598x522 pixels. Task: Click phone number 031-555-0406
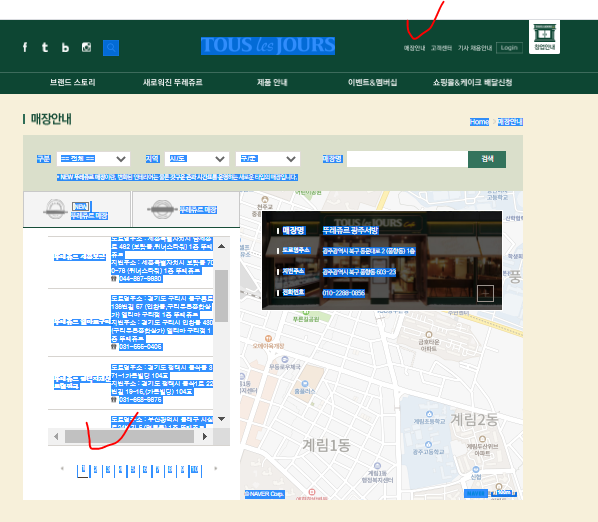(x=140, y=347)
